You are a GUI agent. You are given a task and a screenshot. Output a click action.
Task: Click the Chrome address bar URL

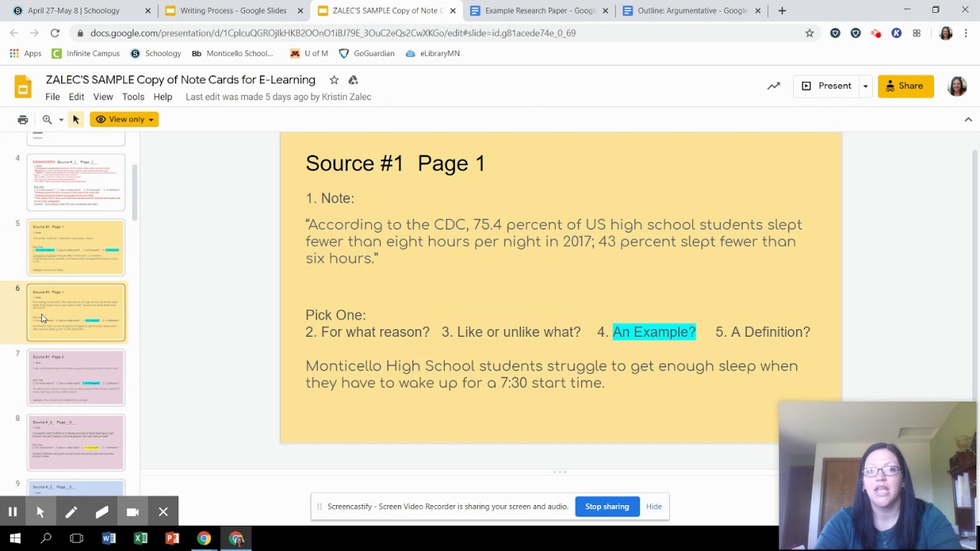pos(333,33)
